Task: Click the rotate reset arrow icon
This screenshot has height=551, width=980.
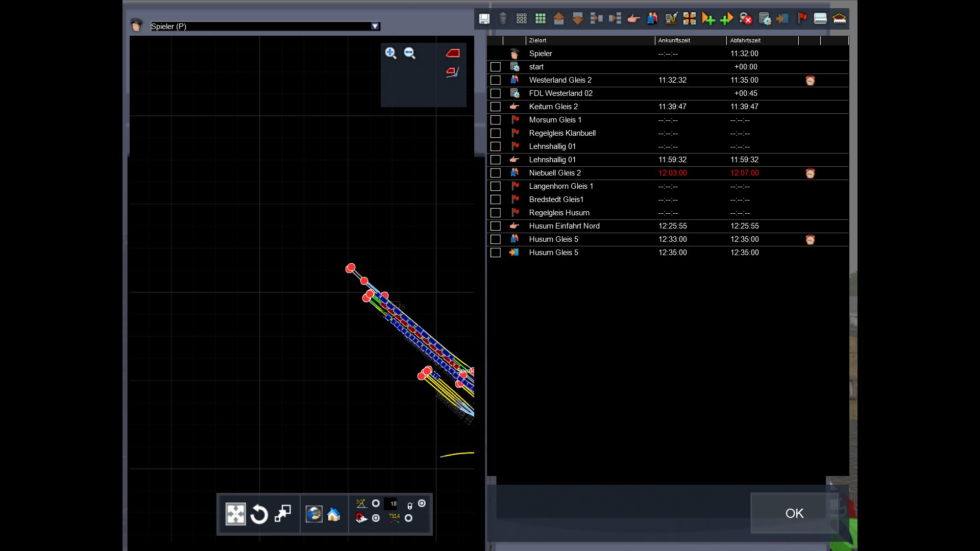Action: tap(259, 514)
